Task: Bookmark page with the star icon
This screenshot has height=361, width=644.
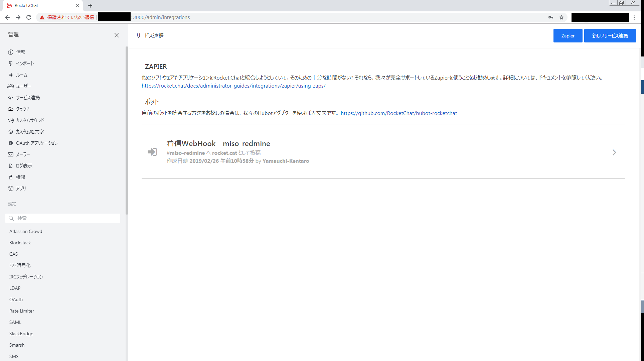Action: (x=561, y=17)
